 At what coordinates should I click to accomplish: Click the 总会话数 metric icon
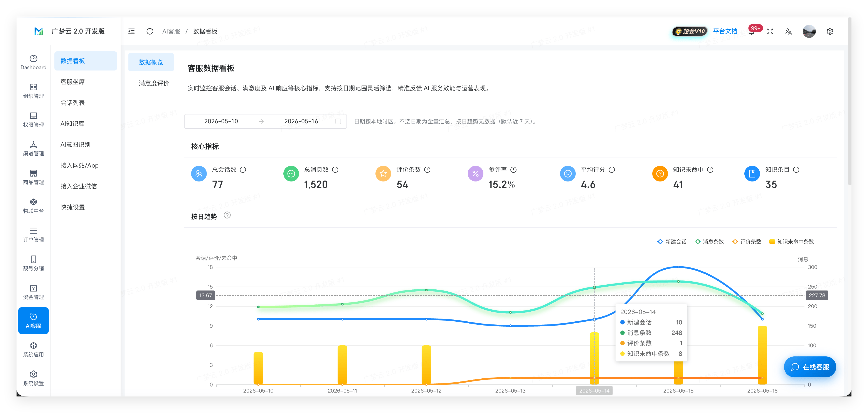[x=199, y=174]
